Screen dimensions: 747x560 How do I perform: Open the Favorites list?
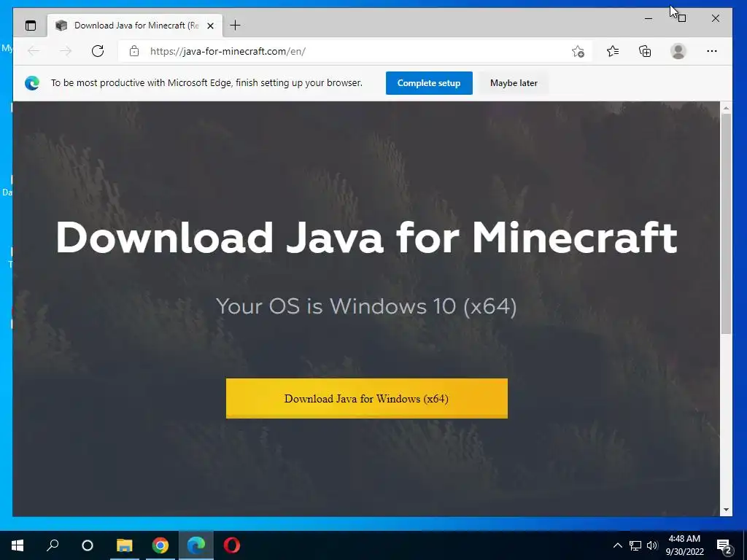click(x=613, y=51)
